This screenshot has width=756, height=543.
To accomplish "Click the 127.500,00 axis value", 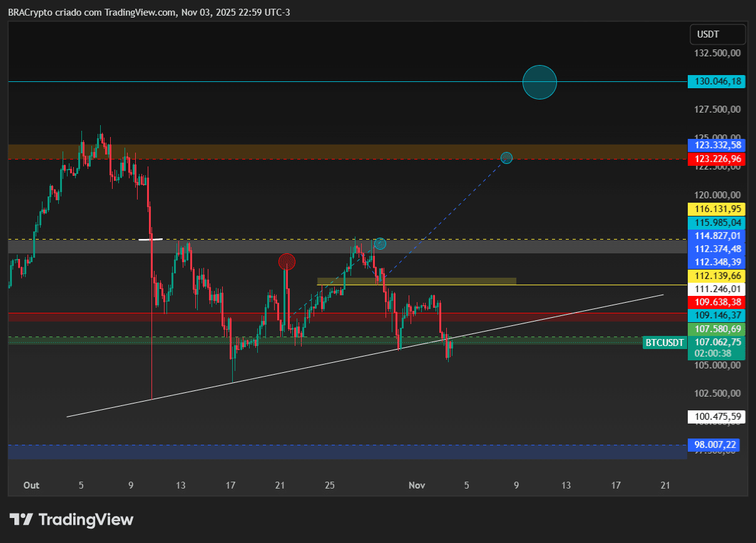I will (717, 109).
